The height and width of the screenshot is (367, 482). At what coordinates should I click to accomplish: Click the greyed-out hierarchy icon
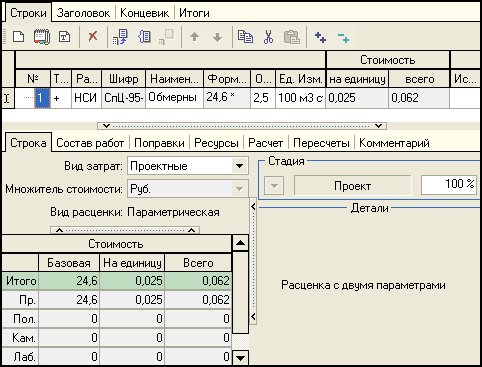point(167,37)
